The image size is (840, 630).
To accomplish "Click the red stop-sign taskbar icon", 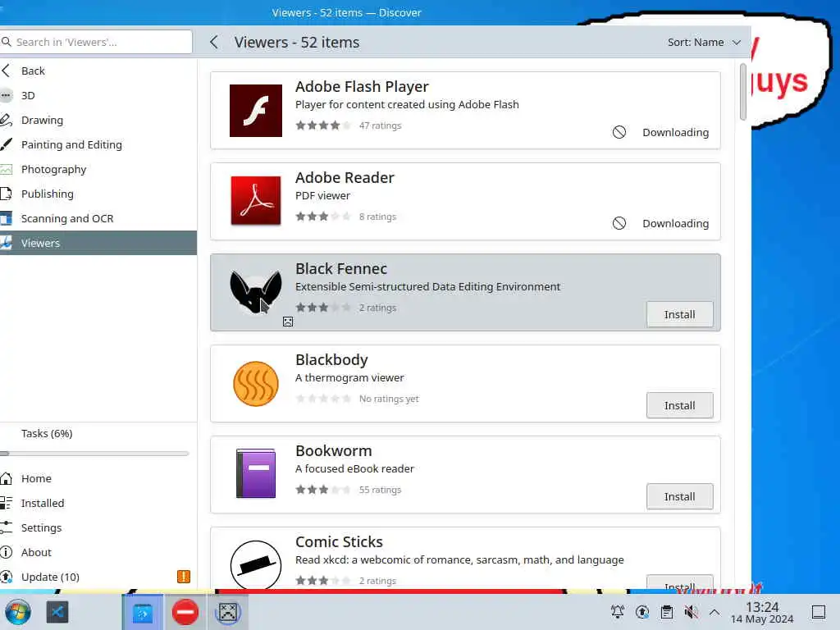I will (x=185, y=612).
